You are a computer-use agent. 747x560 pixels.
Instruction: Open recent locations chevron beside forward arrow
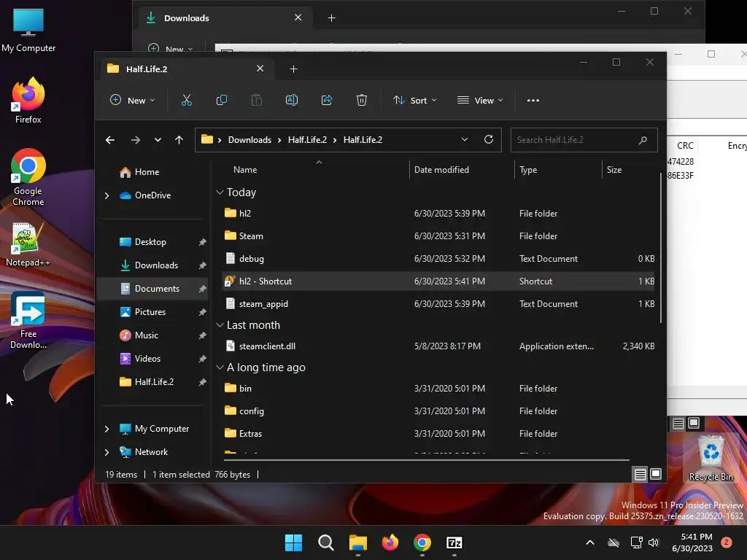pyautogui.click(x=158, y=140)
